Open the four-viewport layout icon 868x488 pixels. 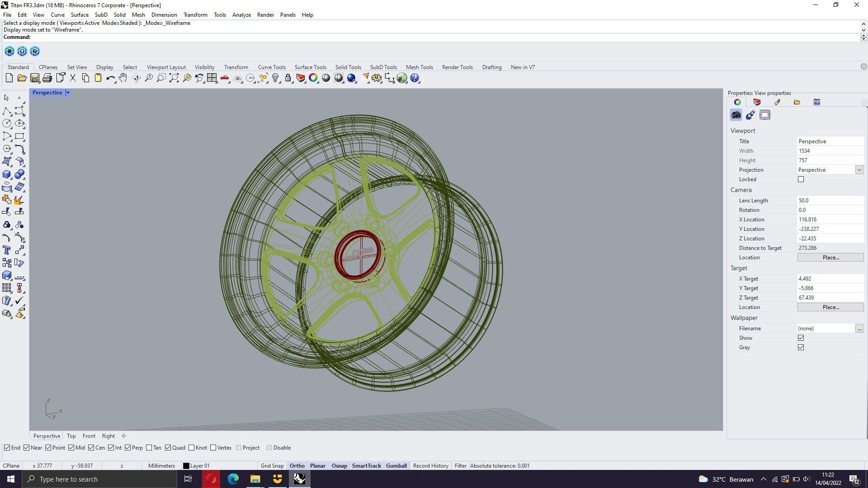click(x=212, y=78)
